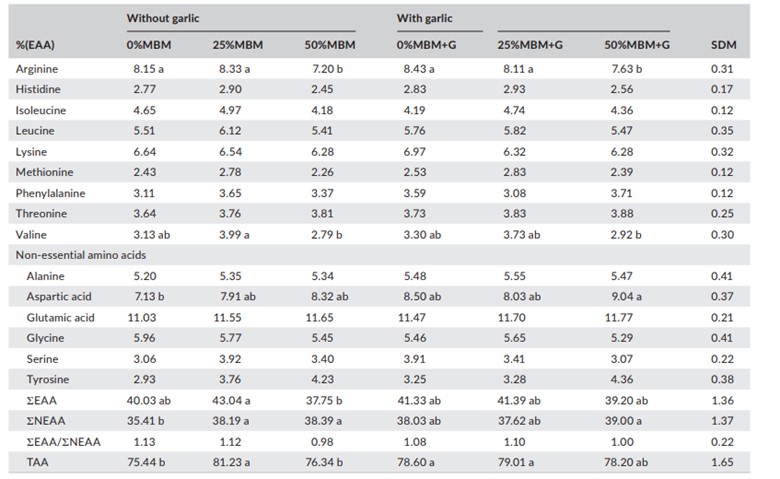Select the %(EAA) column header
The width and height of the screenshot is (780, 479).
tap(34, 46)
